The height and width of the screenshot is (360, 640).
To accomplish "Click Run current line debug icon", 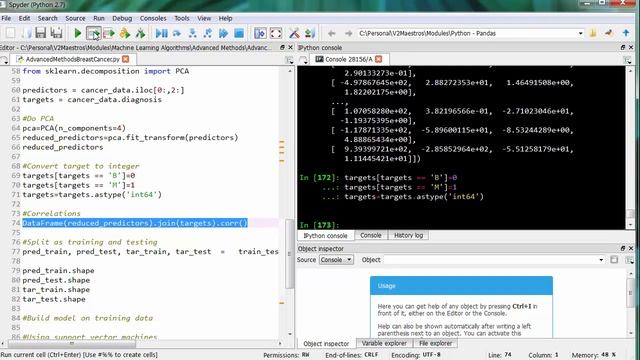I will pos(177,33).
